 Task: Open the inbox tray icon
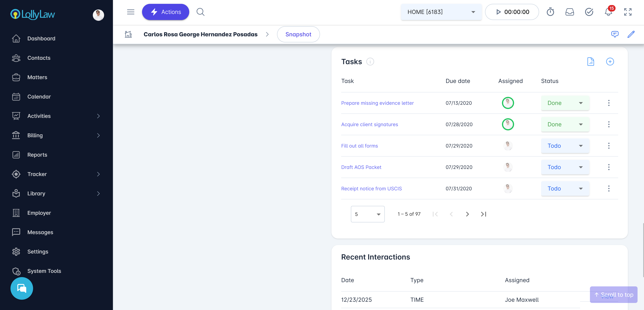[570, 12]
